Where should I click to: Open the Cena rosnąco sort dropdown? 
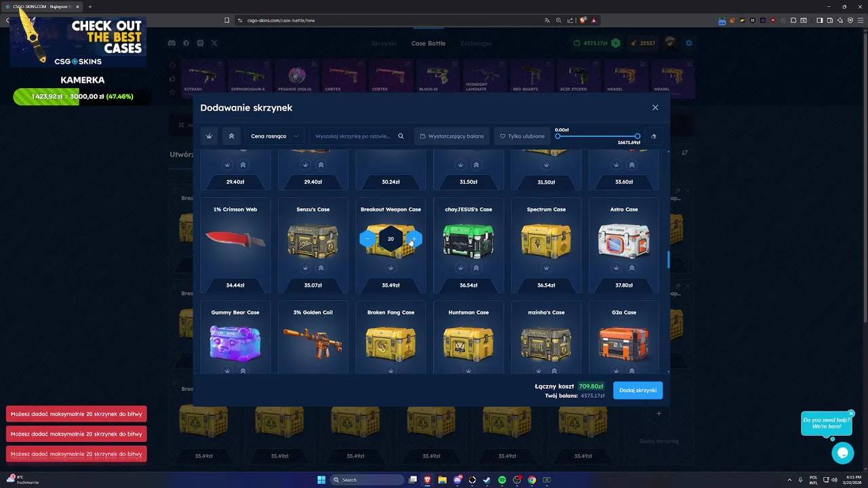pos(275,136)
